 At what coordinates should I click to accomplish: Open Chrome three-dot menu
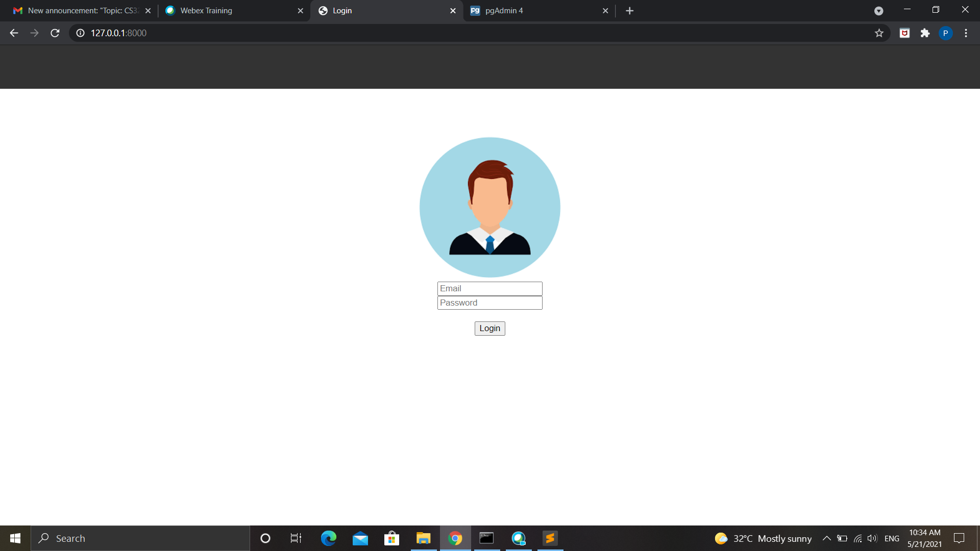click(966, 33)
